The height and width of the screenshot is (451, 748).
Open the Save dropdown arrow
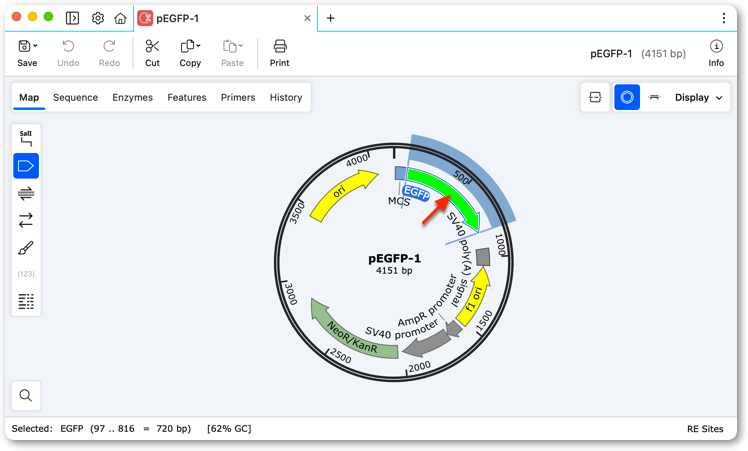(36, 46)
